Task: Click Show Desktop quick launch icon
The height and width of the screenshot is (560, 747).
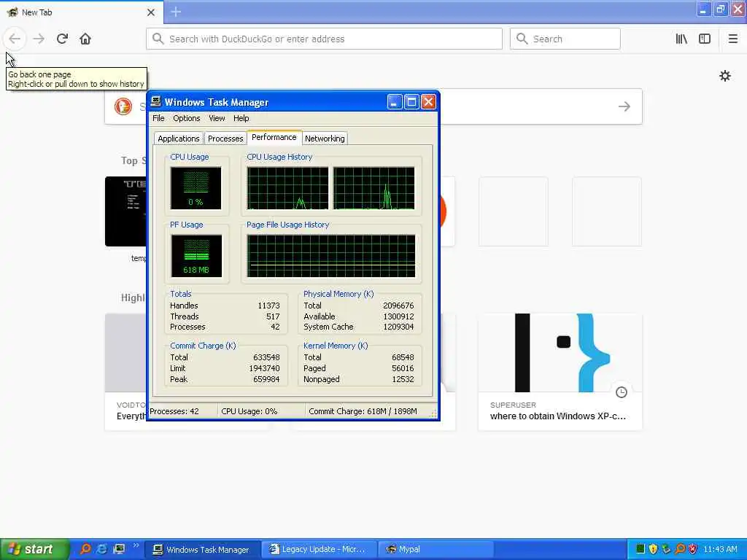Action: [119, 549]
